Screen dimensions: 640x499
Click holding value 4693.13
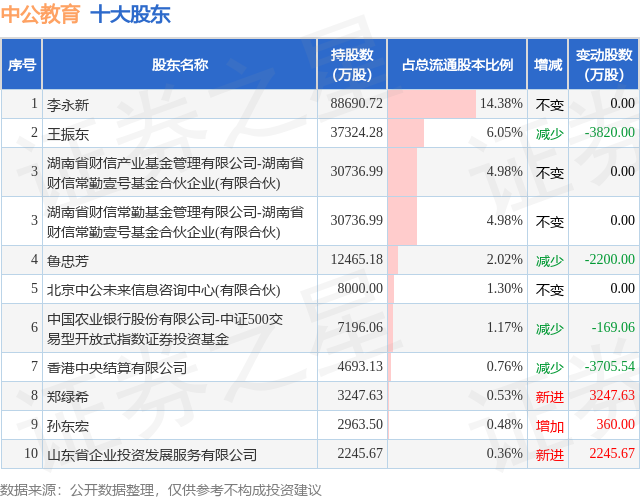[x=360, y=366]
